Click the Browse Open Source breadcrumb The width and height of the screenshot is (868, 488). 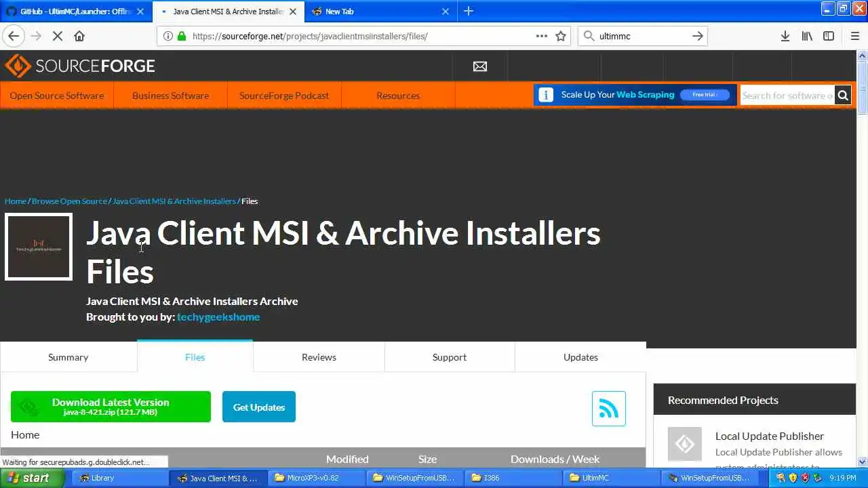pyautogui.click(x=69, y=201)
